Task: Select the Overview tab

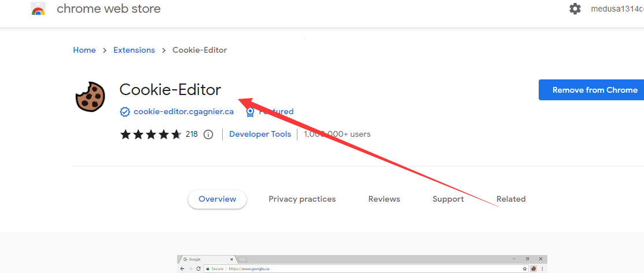Action: click(x=217, y=199)
